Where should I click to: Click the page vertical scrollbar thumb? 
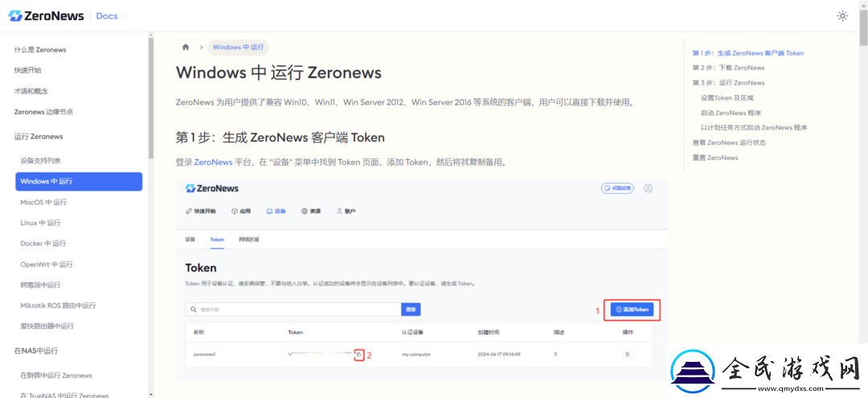pos(863,27)
